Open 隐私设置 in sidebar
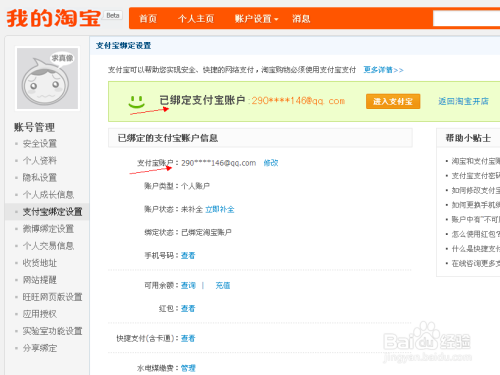Screen dimensions: 500x375 click(x=40, y=178)
